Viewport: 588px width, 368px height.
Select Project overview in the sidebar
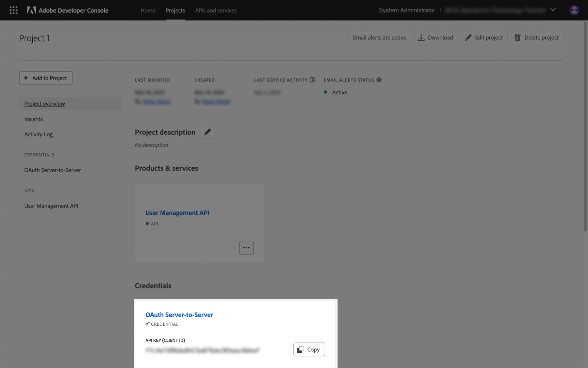(x=70, y=104)
